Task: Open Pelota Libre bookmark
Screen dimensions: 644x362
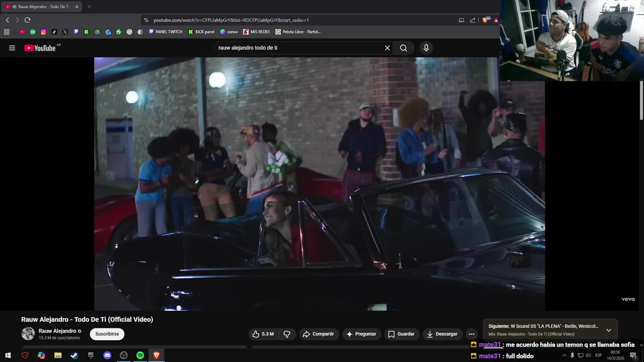Action: [298, 32]
